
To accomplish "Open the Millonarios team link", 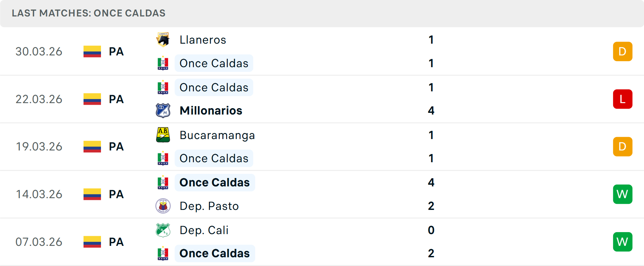I will pos(211,110).
